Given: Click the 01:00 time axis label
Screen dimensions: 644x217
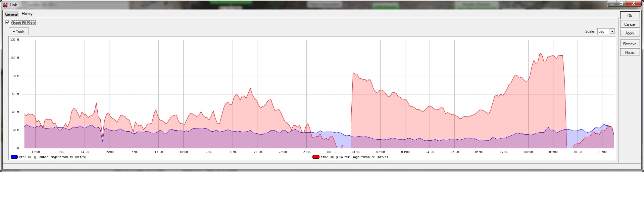Looking at the screenshot, I should click(x=356, y=152).
